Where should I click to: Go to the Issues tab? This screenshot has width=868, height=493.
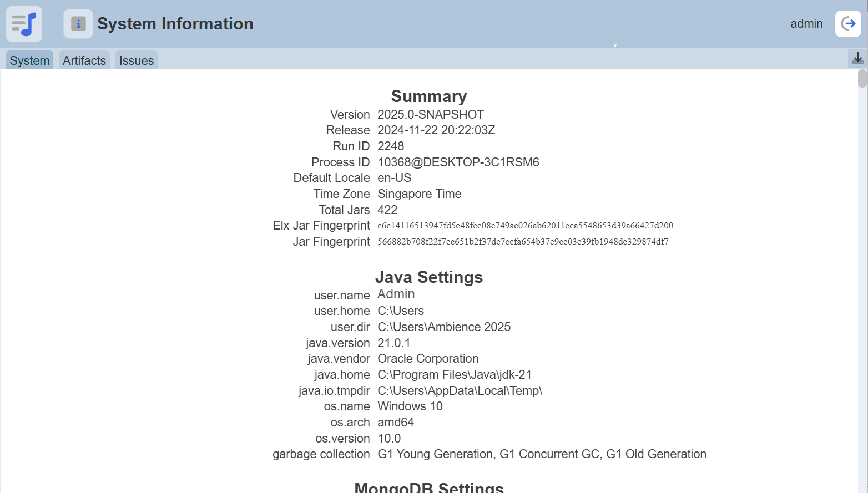[137, 60]
